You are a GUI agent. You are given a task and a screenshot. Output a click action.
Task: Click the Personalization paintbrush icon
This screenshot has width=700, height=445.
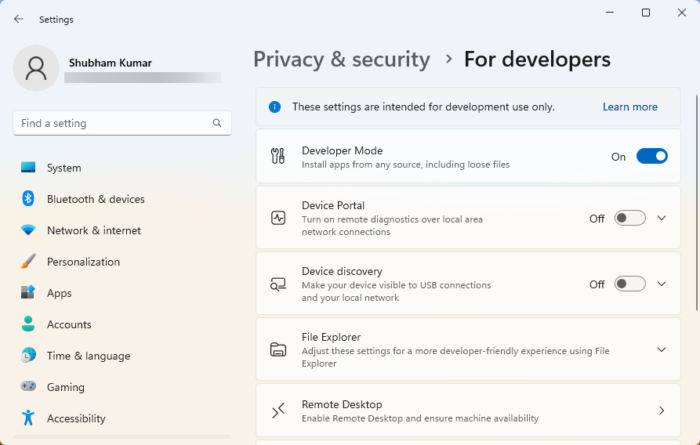click(x=28, y=262)
